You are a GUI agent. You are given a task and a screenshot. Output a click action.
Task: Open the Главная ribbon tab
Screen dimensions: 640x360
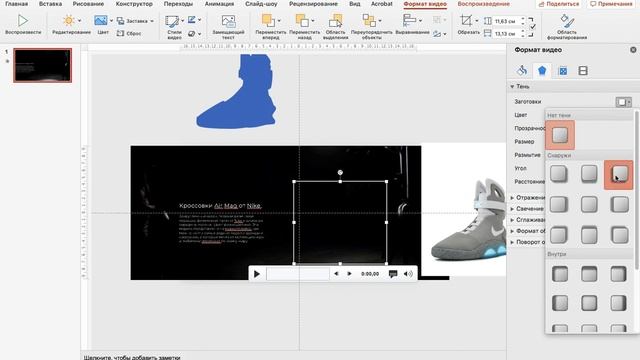16,4
